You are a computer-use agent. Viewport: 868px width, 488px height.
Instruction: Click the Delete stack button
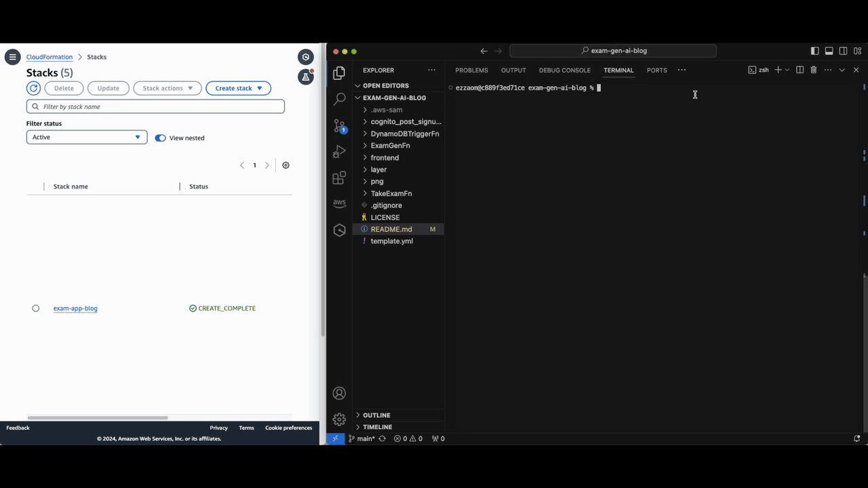coord(64,88)
